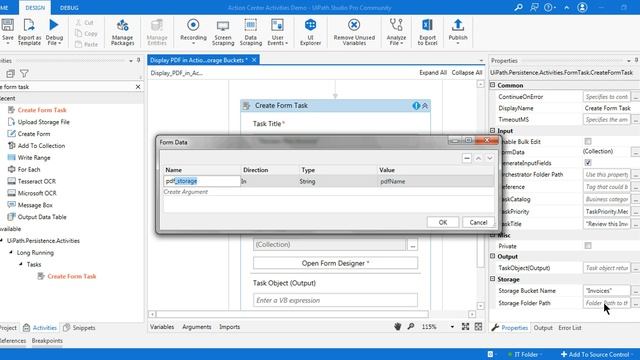This screenshot has width=640, height=360.
Task: Switch to the Snippets tab
Action: point(79,328)
